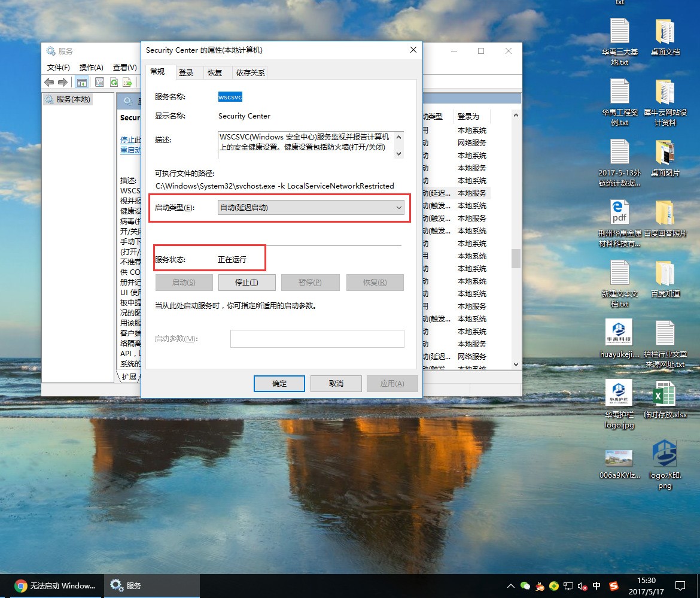Image resolution: width=700 pixels, height=598 pixels.
Task: Open the 360 security tray icon
Action: point(554,586)
